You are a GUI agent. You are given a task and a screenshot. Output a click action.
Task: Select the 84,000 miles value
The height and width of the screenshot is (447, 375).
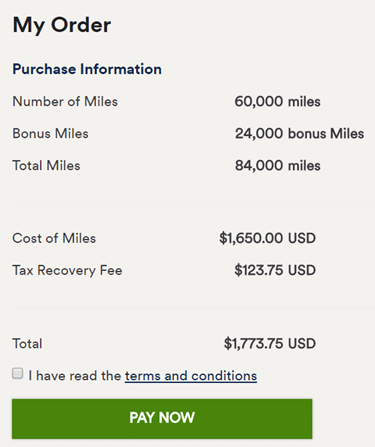tap(278, 166)
